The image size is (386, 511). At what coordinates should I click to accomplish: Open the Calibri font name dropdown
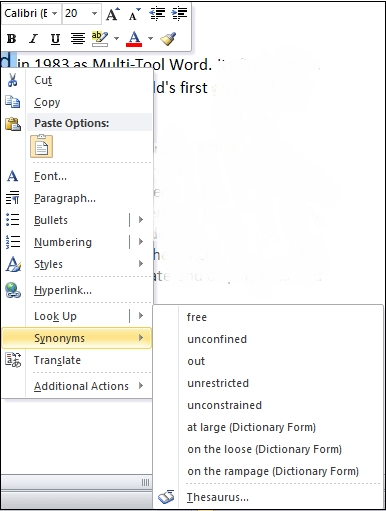pos(54,14)
